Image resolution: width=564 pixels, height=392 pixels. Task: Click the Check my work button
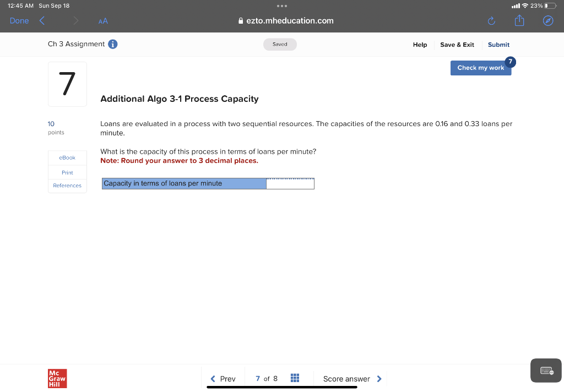pos(480,68)
